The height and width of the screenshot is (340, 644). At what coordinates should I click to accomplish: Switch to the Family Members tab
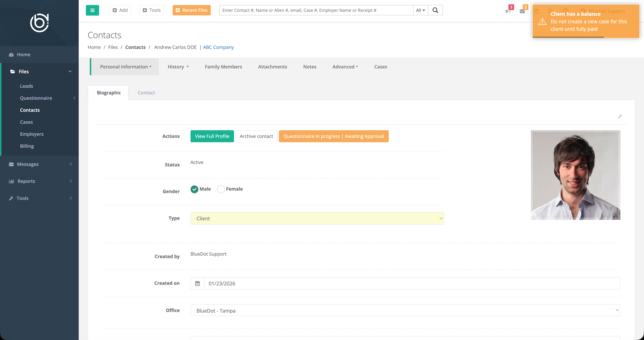click(x=223, y=67)
